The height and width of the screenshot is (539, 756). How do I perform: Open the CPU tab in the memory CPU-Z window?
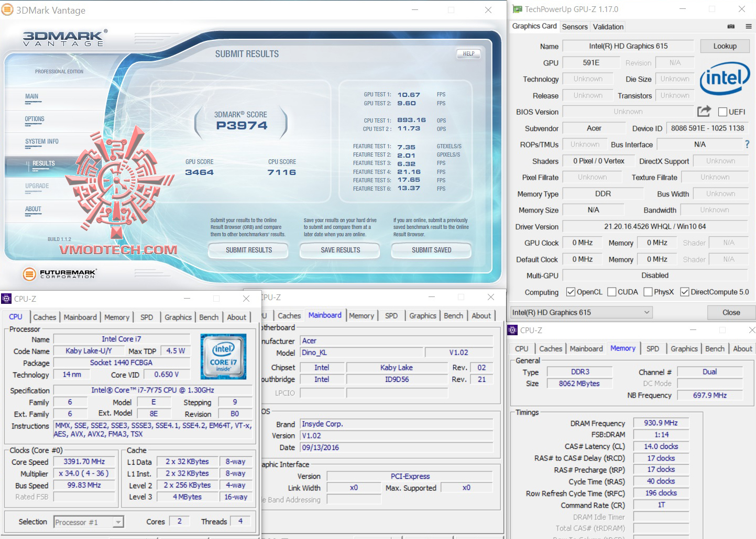coord(522,348)
